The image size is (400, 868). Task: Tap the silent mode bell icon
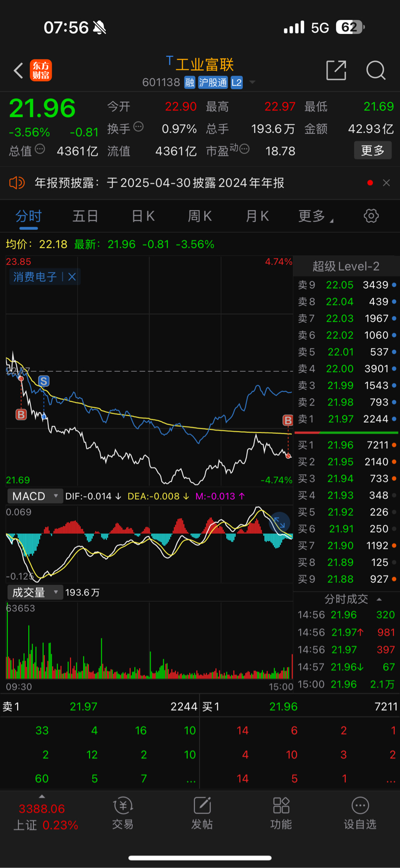99,28
